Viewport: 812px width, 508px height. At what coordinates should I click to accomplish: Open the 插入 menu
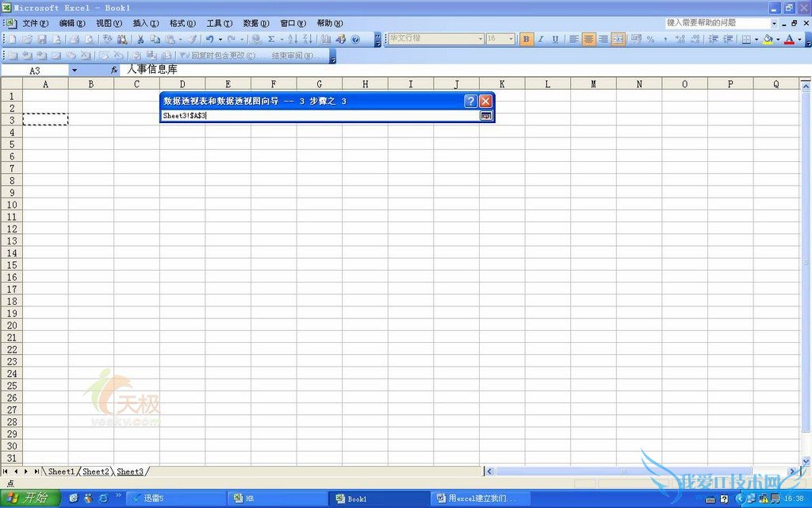click(x=146, y=23)
